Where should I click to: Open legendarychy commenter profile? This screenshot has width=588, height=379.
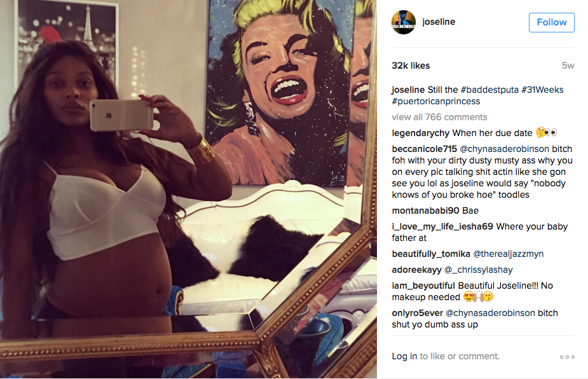(x=420, y=133)
